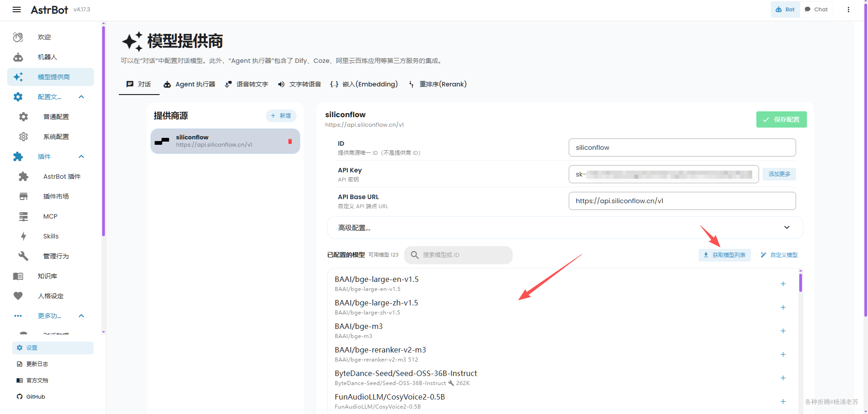Viewport: 868px width, 414px height.
Task: Open the 设置 button in sidebar
Action: click(53, 348)
